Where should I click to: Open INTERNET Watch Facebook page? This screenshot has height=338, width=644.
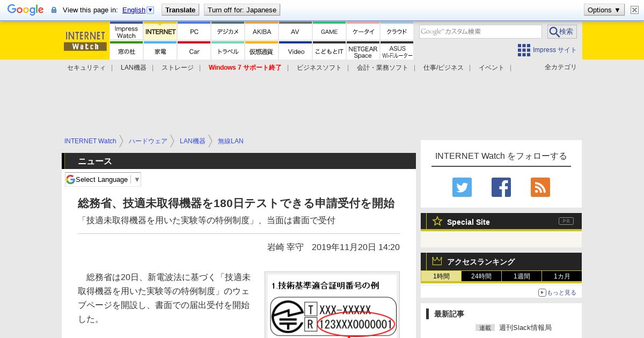(501, 187)
